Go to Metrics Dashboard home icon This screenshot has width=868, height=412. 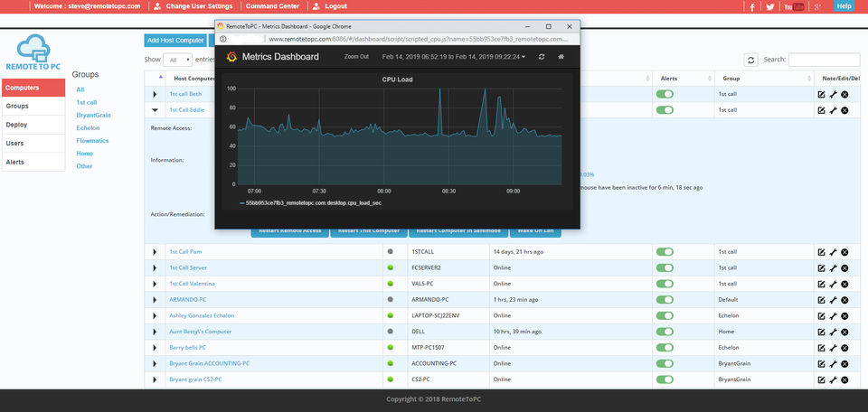point(561,57)
